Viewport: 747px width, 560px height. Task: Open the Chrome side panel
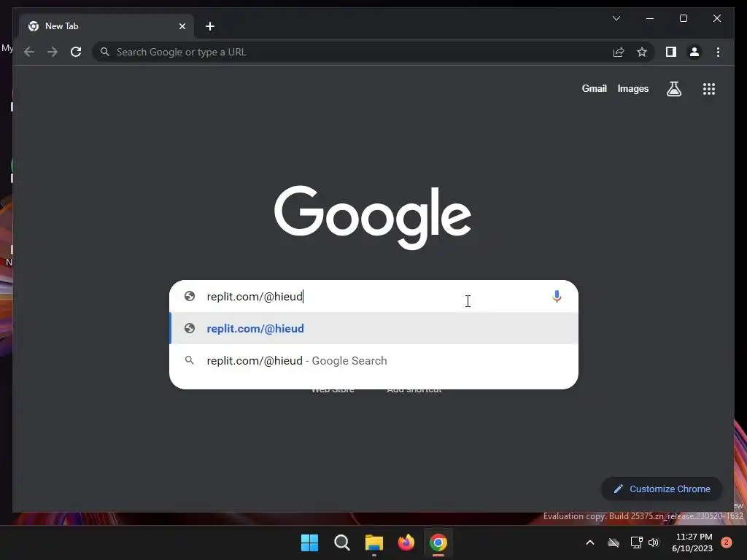[671, 52]
